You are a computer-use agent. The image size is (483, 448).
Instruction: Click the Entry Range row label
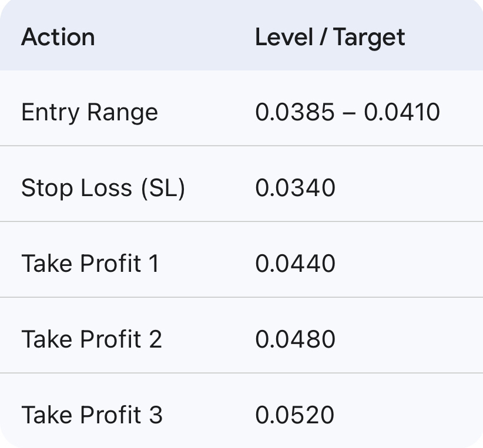[89, 112]
